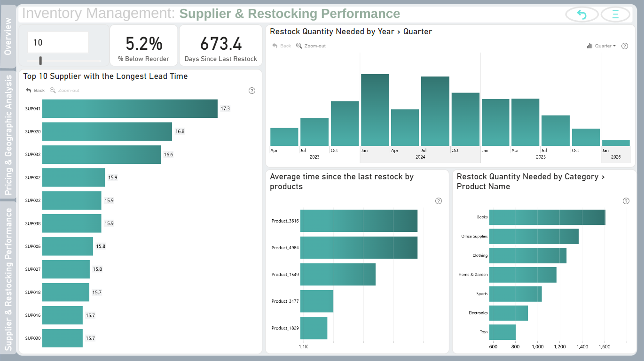Screen dimensions: 644x361
Task: Select the Jan 2024 quarter column
Action: coord(375,110)
